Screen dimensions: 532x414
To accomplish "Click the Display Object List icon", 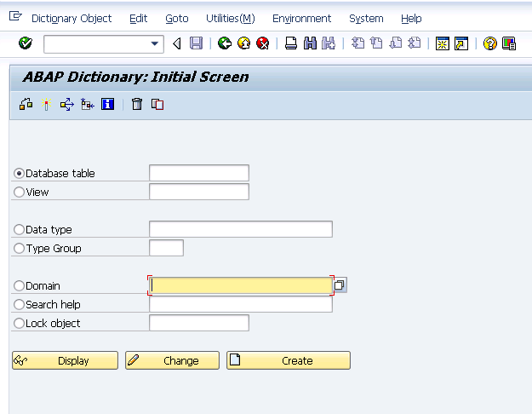I will (87, 104).
